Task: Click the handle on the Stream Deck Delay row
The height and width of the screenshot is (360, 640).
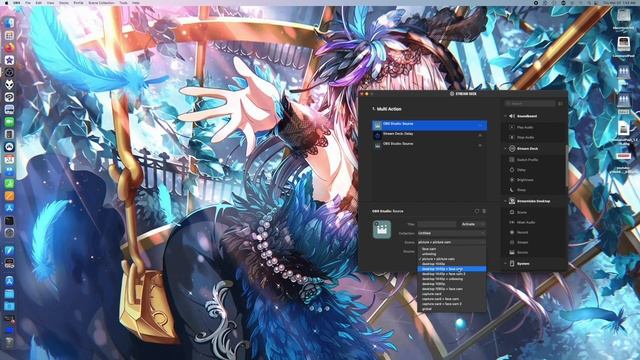Action: click(x=480, y=135)
